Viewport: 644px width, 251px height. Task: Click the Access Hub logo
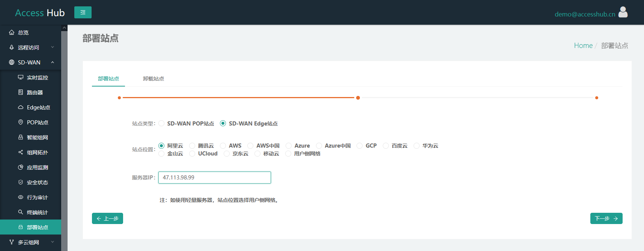pyautogui.click(x=40, y=13)
